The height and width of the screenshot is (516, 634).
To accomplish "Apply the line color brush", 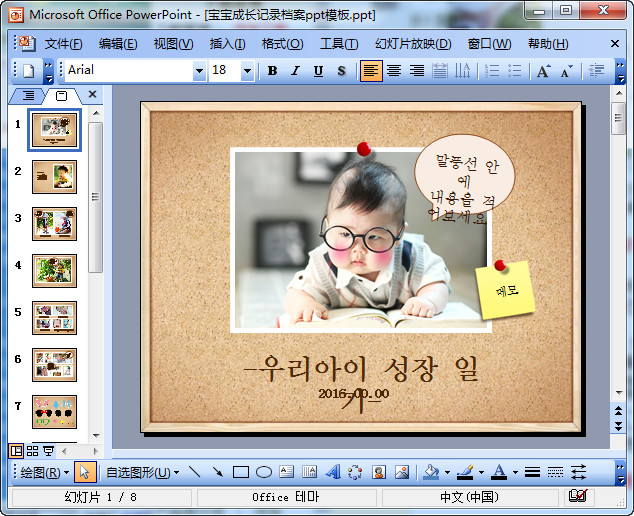I will click(x=465, y=472).
